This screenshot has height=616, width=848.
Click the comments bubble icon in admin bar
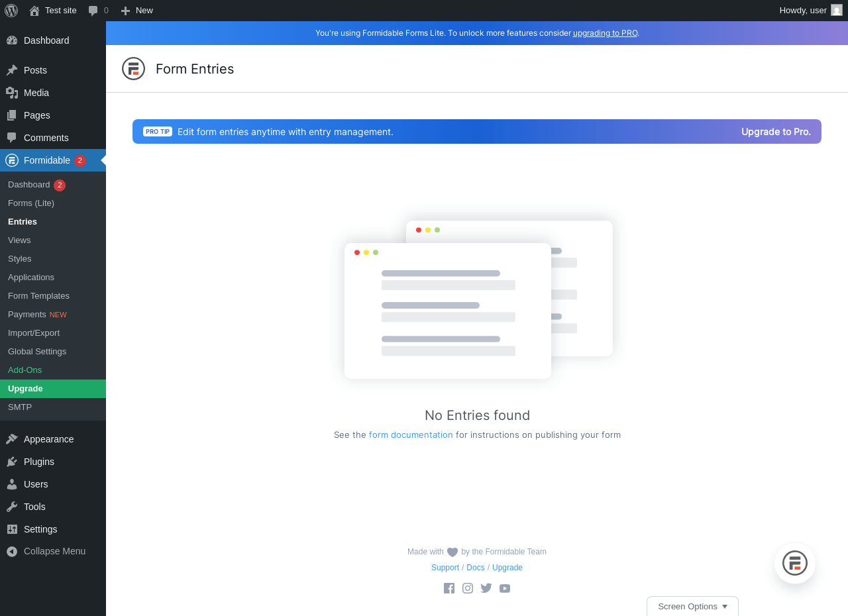pos(93,11)
